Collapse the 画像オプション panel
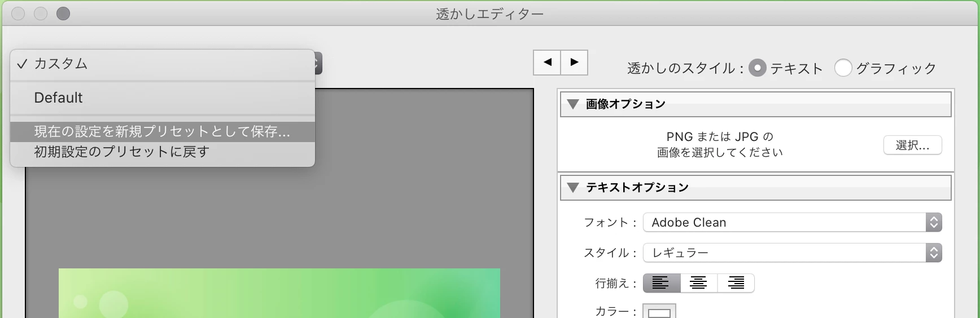 point(573,104)
